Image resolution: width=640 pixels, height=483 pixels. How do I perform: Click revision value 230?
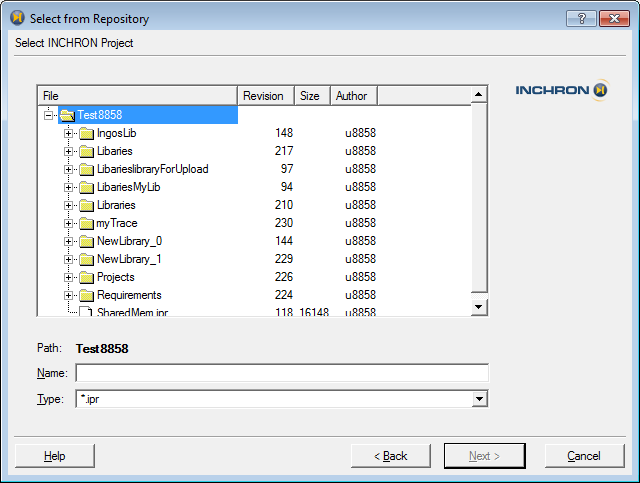[284, 223]
